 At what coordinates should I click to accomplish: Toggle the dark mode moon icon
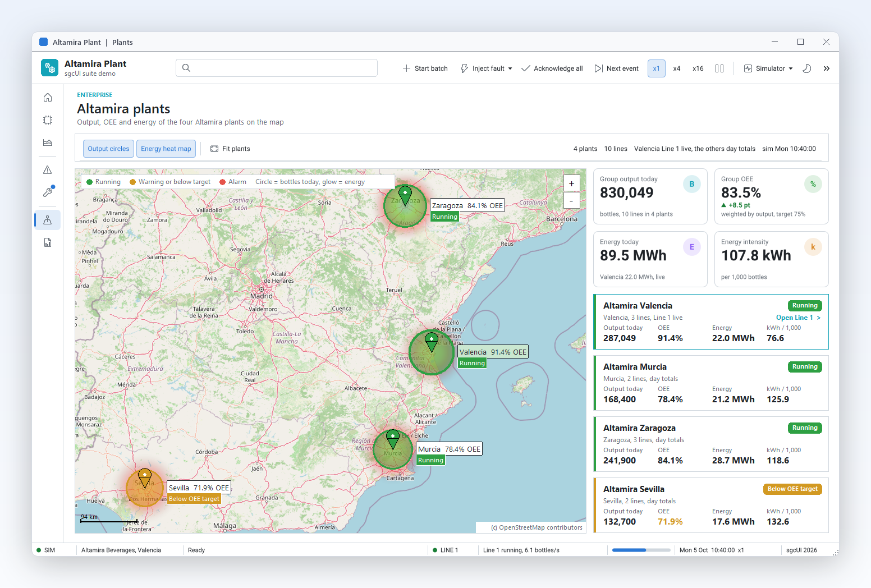807,68
